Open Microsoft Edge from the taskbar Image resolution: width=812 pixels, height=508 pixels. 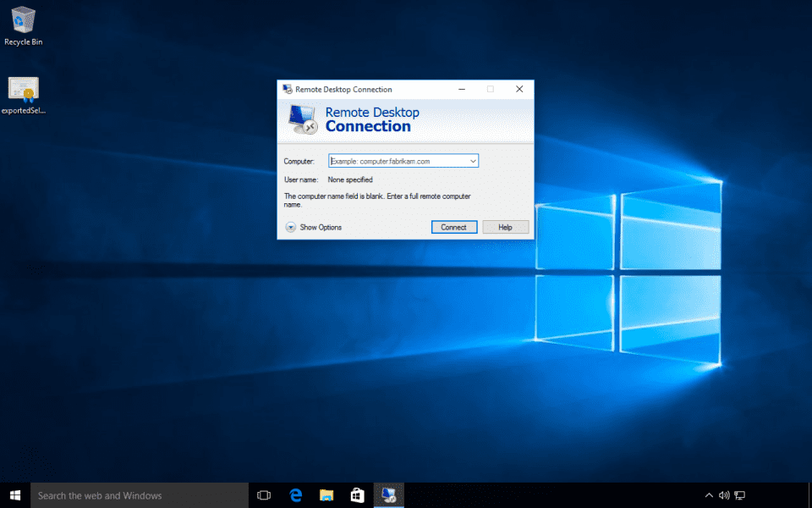(295, 494)
